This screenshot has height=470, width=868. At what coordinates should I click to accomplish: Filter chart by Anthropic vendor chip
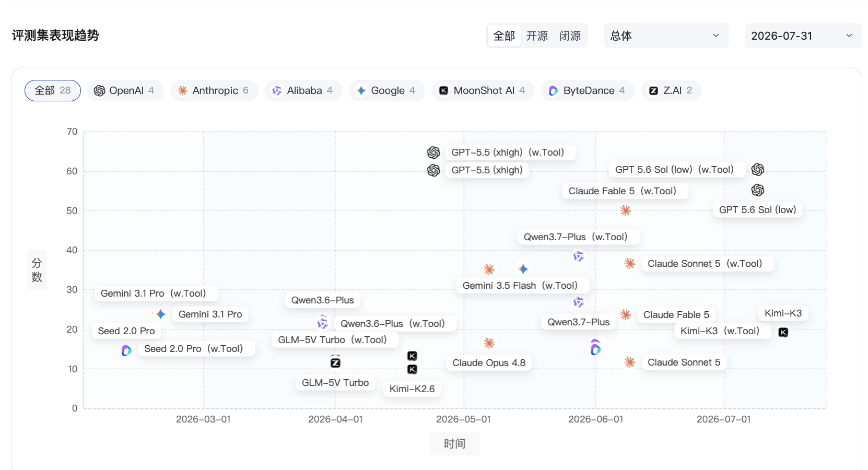pos(214,90)
